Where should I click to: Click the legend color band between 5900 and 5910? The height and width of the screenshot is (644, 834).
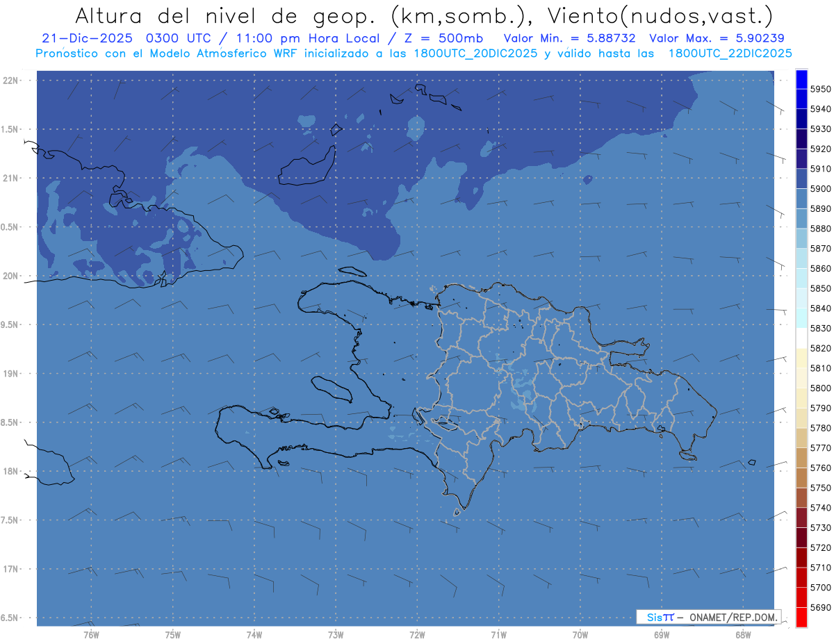click(x=801, y=179)
